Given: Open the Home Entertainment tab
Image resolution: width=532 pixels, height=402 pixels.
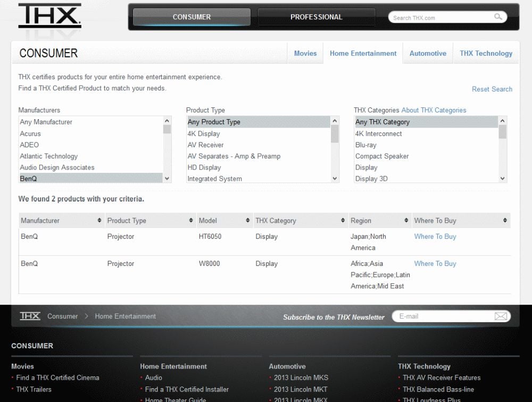Looking at the screenshot, I should (x=363, y=53).
